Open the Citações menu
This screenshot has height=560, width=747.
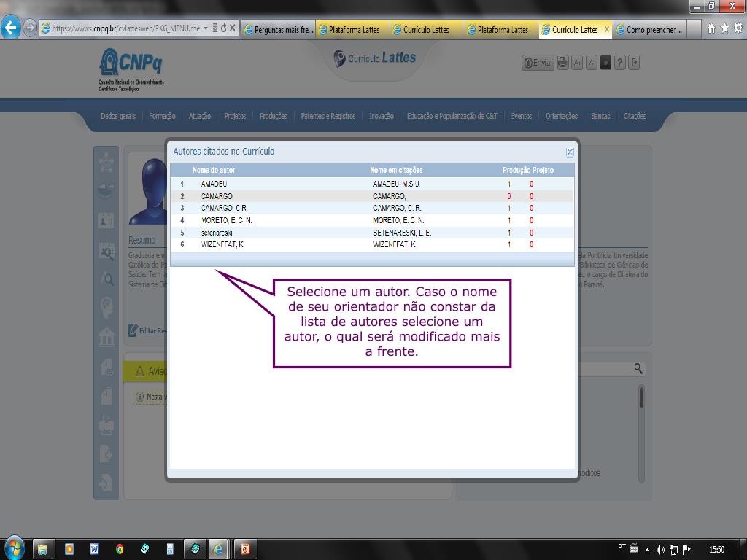[x=635, y=116]
